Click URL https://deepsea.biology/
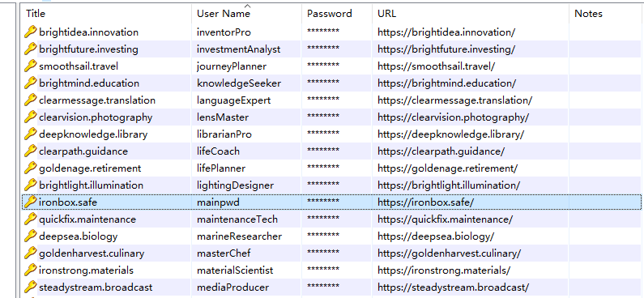 [x=436, y=236]
